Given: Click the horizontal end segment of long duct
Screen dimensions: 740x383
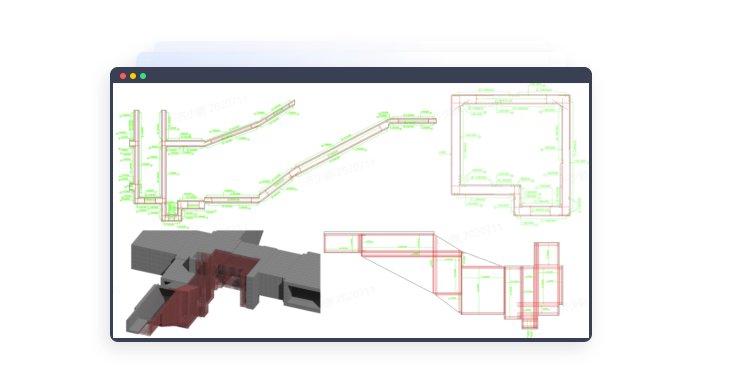Looking at the screenshot, I should (413, 121).
